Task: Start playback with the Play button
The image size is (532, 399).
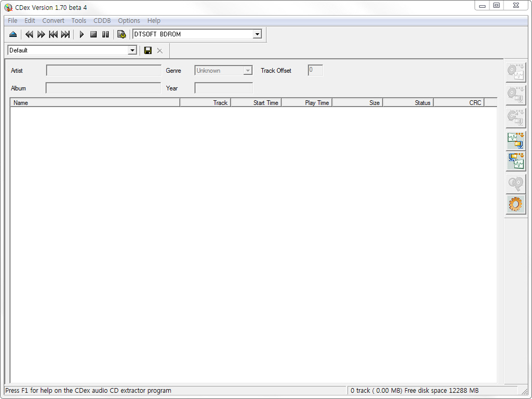Action: [x=82, y=34]
